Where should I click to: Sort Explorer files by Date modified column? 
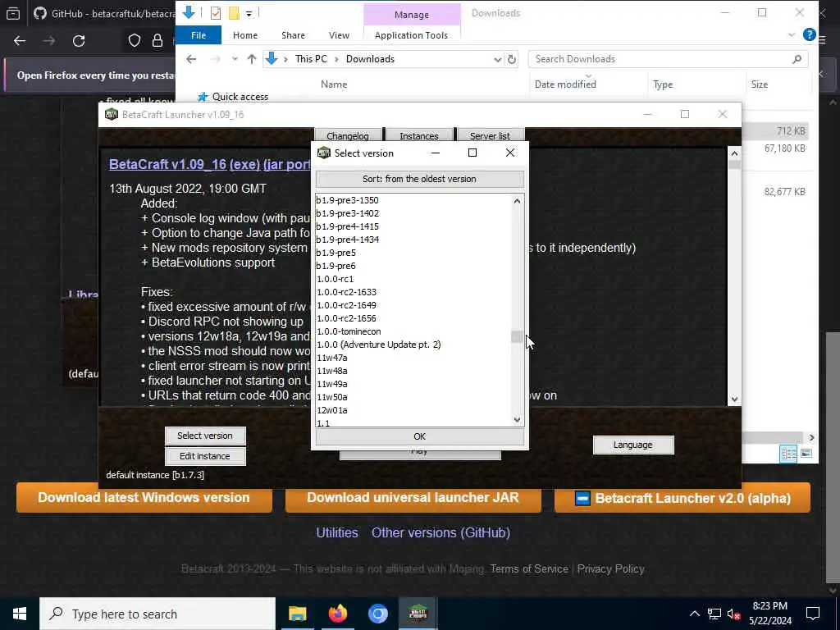[565, 84]
